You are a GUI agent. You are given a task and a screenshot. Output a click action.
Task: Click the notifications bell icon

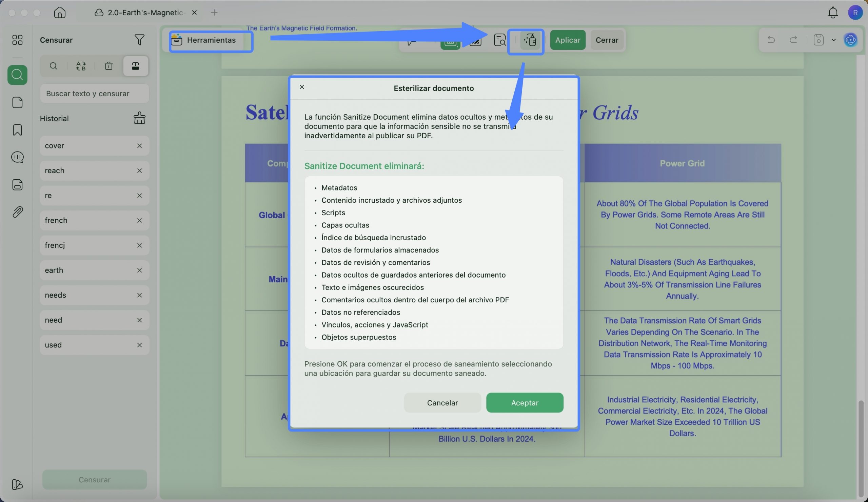tap(832, 13)
